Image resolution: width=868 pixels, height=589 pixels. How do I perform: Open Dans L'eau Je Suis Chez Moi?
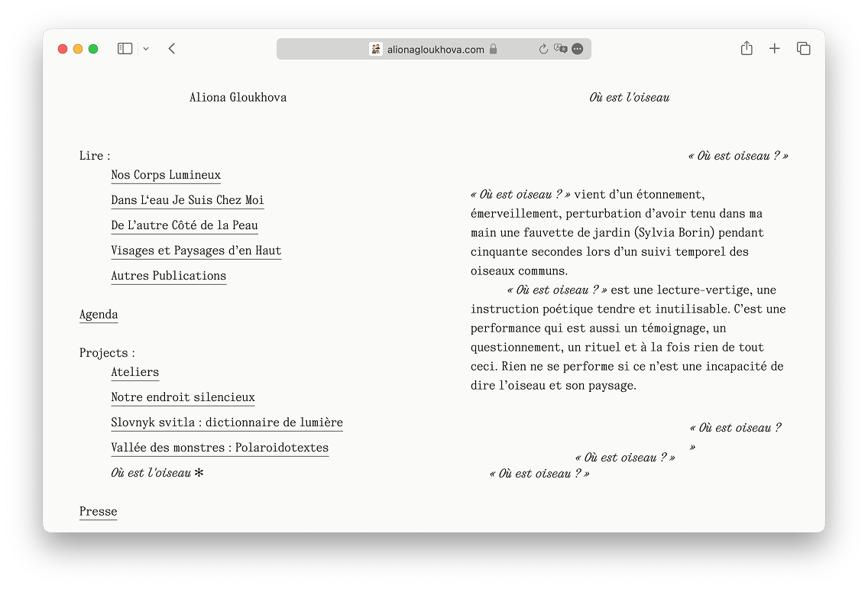(x=187, y=200)
